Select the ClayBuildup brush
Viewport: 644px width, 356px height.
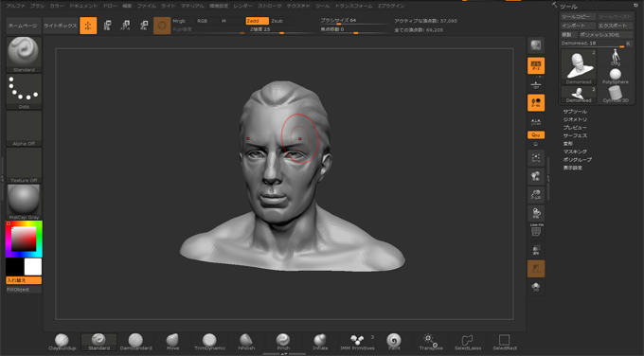(x=62, y=342)
